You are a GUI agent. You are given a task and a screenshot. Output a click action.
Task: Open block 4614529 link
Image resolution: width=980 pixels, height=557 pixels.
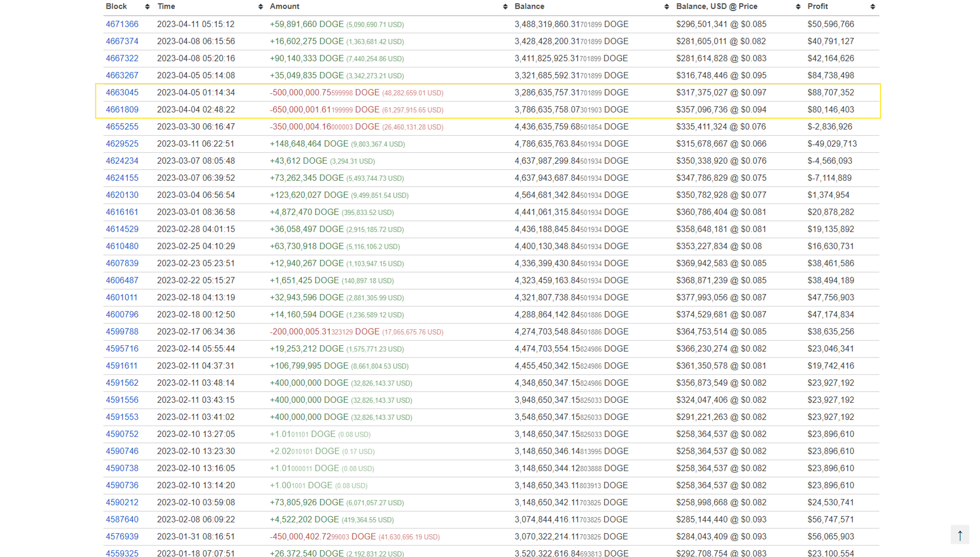[122, 229]
